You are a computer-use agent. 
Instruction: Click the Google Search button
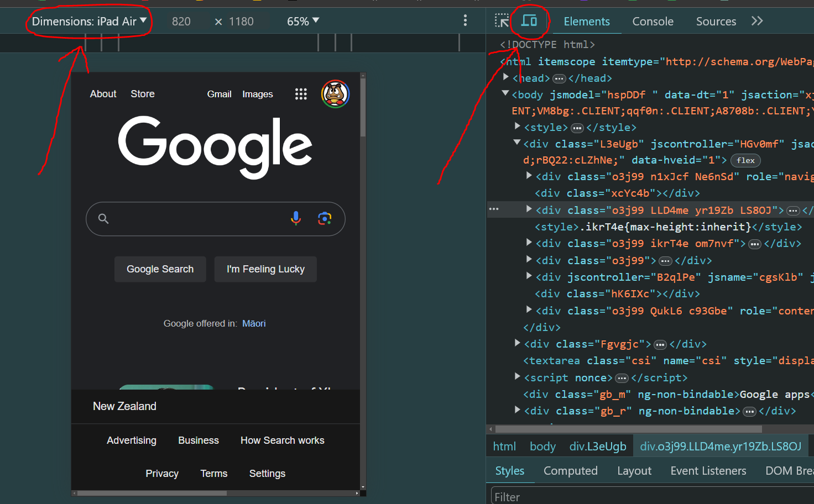160,269
